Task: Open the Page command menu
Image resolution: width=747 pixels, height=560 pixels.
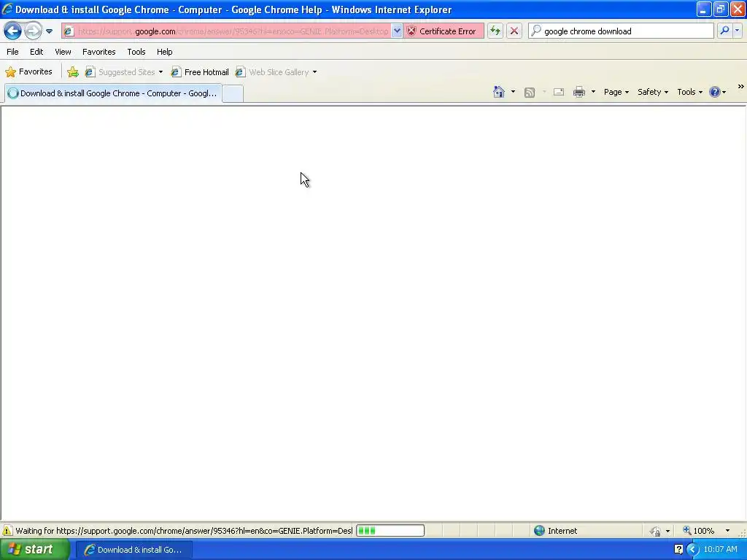Action: point(616,92)
